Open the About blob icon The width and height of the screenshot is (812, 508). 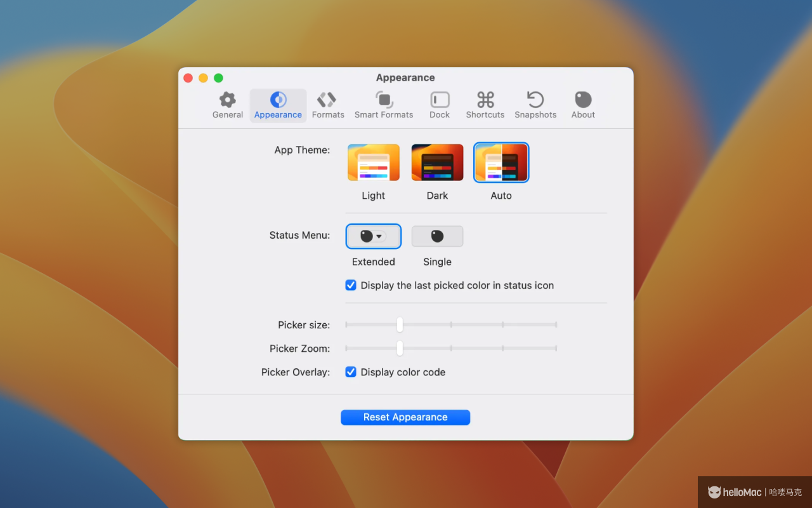583,100
